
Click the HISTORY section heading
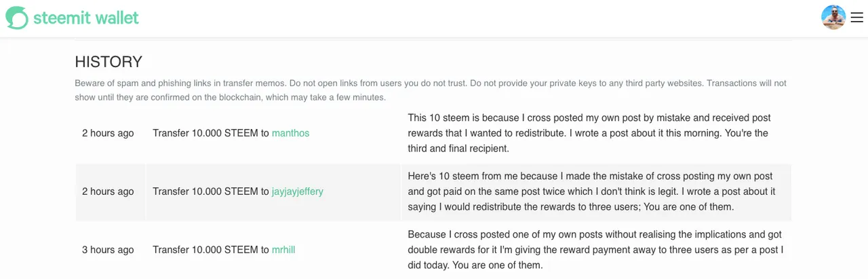click(108, 62)
